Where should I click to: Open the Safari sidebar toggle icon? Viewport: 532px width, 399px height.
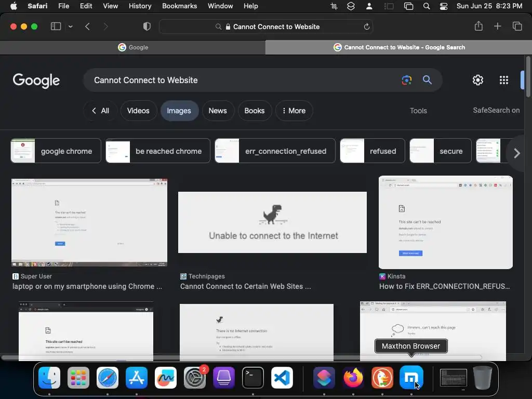pyautogui.click(x=56, y=26)
